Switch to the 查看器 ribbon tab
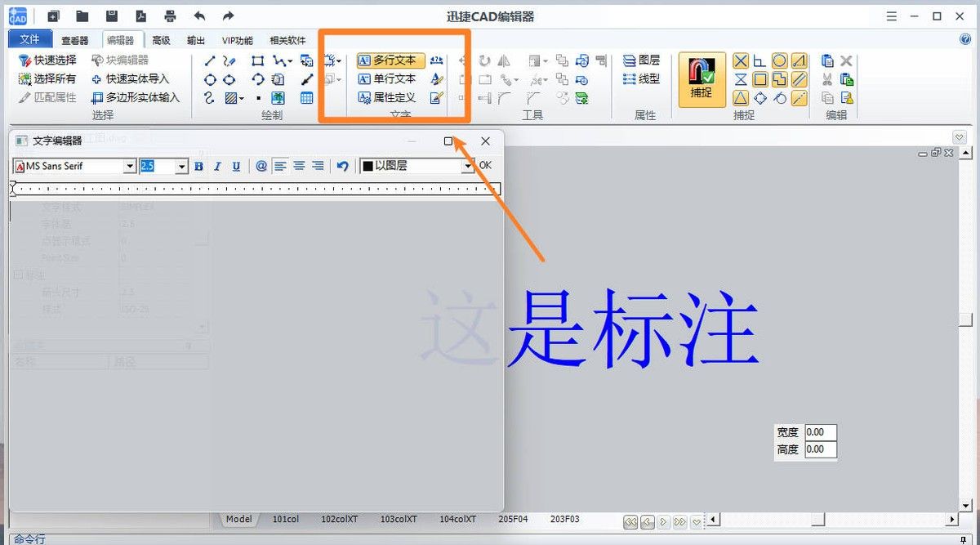This screenshot has width=980, height=545. (x=76, y=38)
